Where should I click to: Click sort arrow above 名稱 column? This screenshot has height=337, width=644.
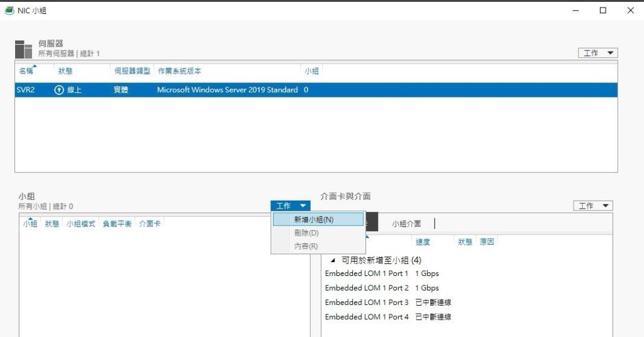[34, 65]
